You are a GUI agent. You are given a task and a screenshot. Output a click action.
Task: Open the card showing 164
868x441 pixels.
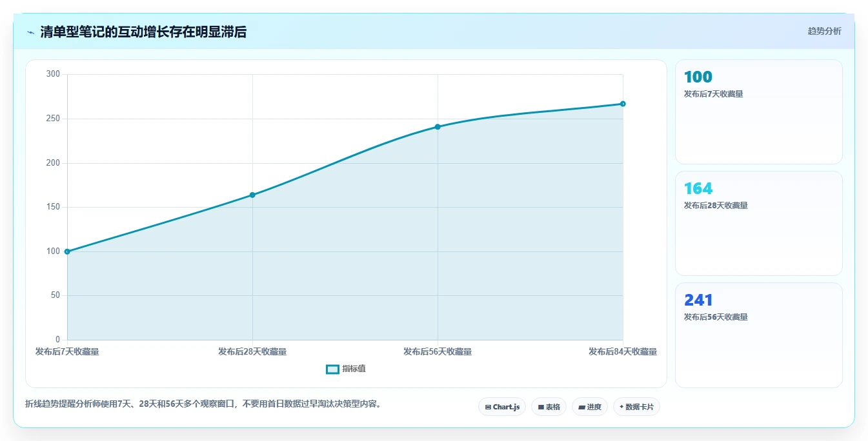coord(759,224)
